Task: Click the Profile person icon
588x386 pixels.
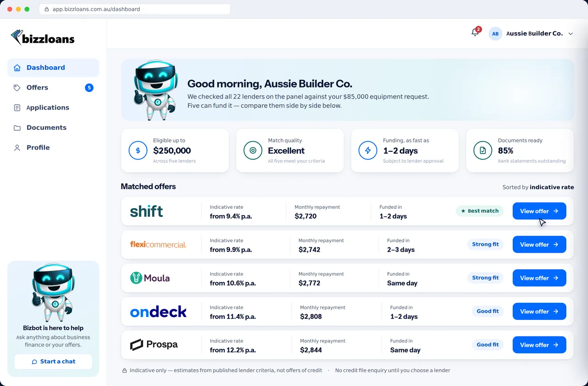Action: pos(17,148)
